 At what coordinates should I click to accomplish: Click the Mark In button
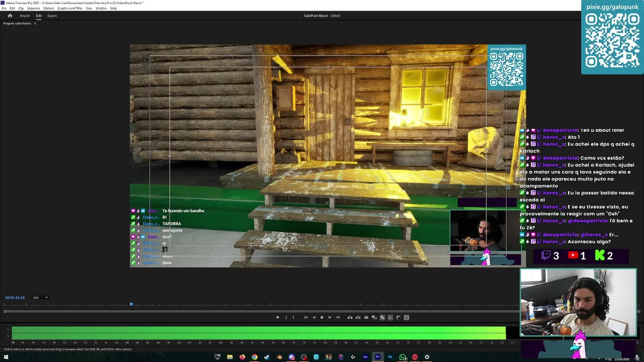(x=286, y=317)
